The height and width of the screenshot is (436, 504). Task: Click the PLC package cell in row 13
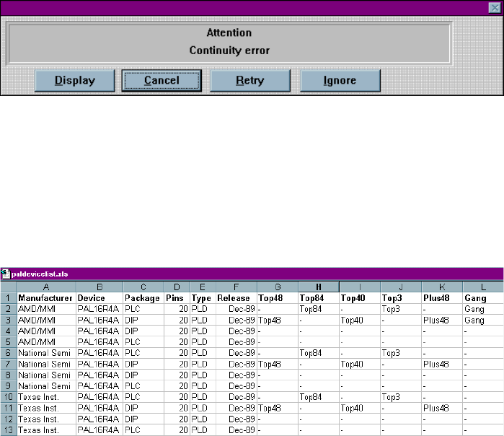tap(143, 430)
